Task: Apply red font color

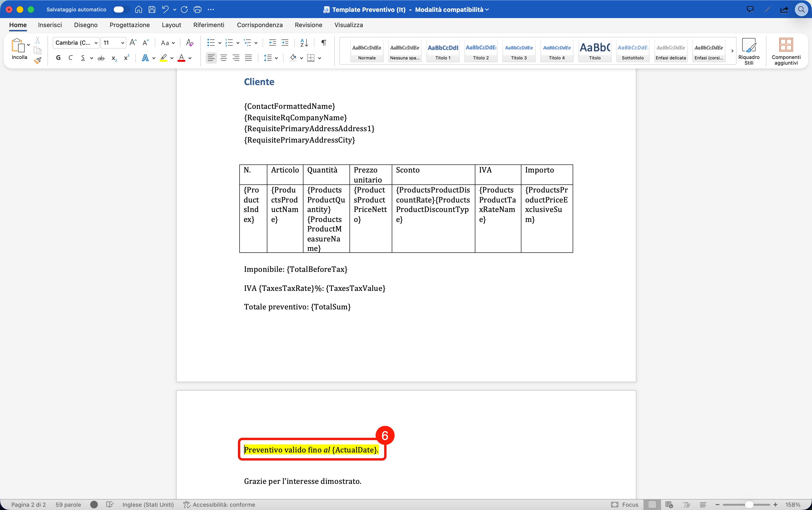Action: coord(182,58)
